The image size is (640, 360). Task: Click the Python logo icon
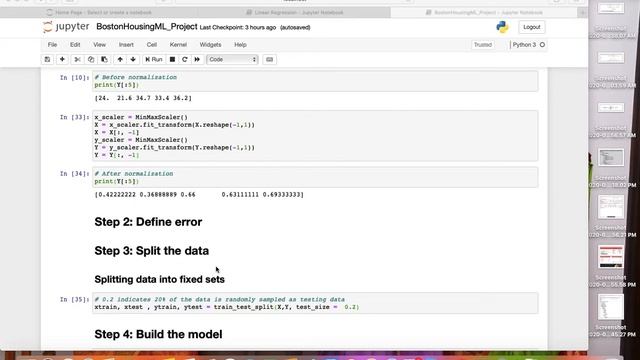502,27
